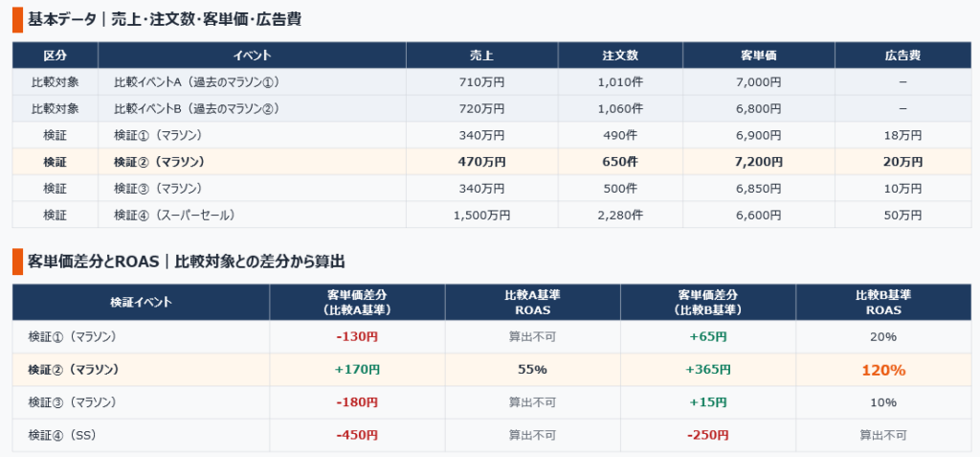Click the 20万円 ad cost cell

[x=902, y=162]
